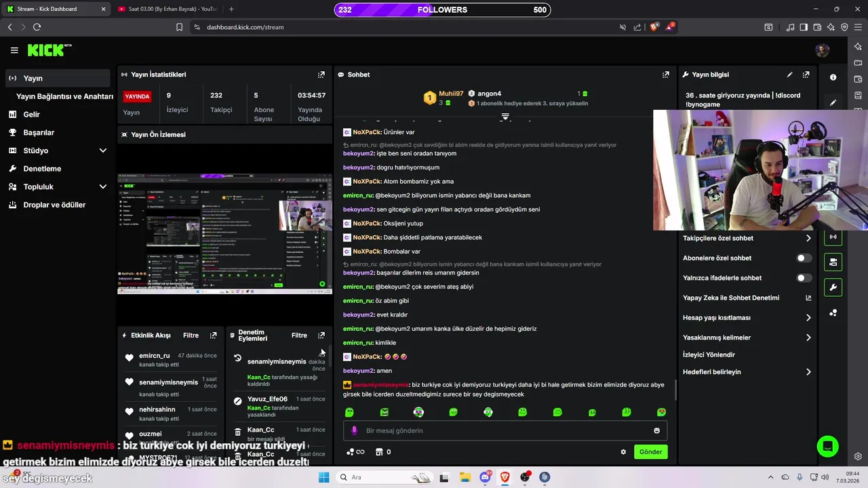Open File Explorer from taskbar
The height and width of the screenshot is (488, 868).
click(x=465, y=477)
